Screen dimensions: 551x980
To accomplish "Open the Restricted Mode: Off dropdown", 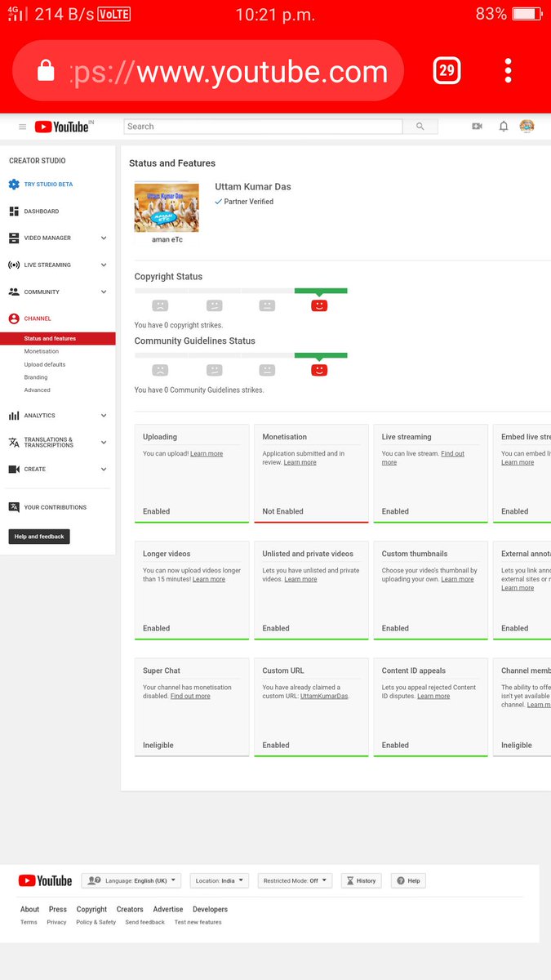I will click(x=295, y=881).
